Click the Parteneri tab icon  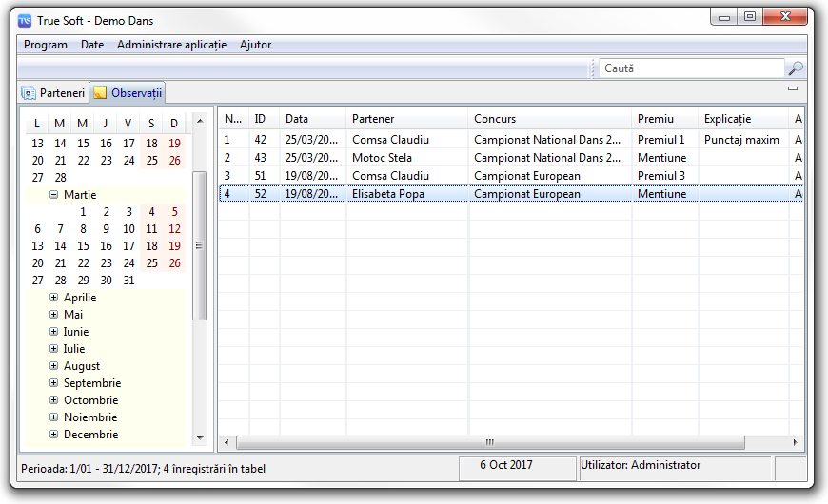pos(30,93)
